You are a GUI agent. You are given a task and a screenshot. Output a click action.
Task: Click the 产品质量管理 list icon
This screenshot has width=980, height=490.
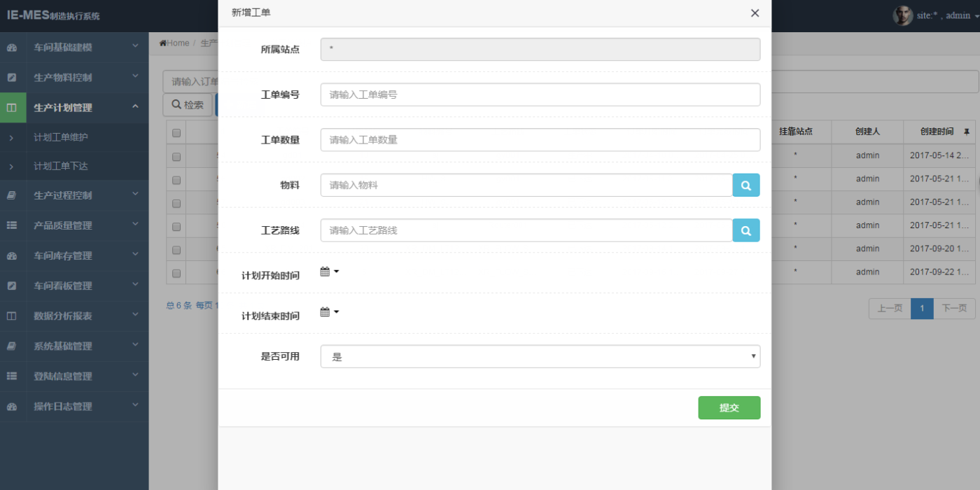[12, 225]
